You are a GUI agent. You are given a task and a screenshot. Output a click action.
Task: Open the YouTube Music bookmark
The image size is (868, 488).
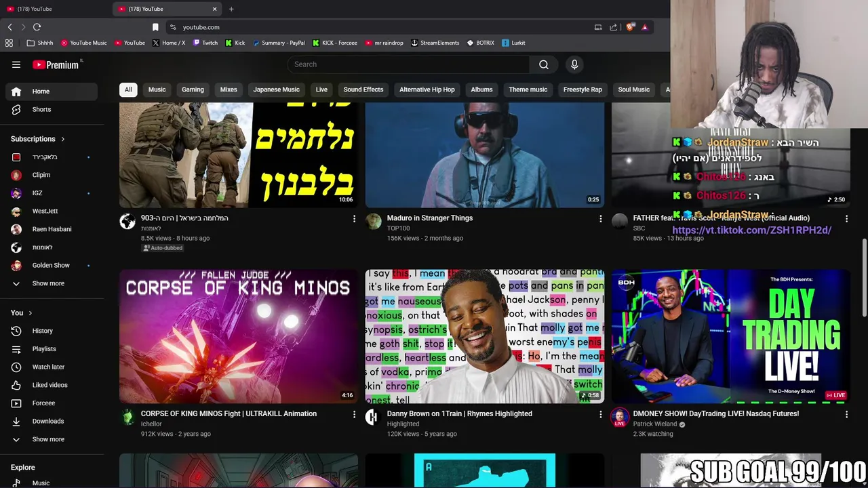pos(84,43)
